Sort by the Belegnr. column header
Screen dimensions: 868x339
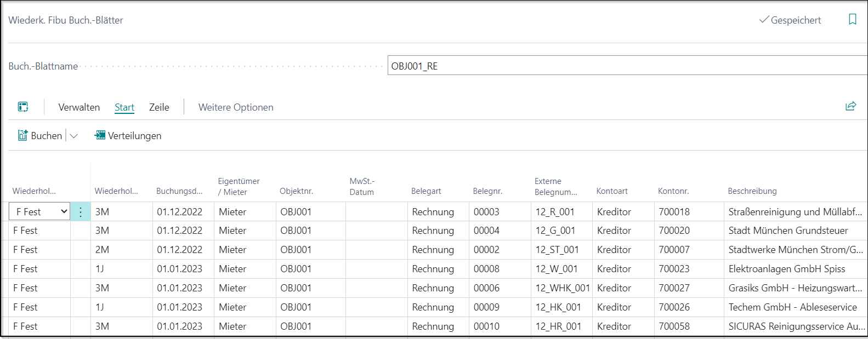(x=487, y=191)
